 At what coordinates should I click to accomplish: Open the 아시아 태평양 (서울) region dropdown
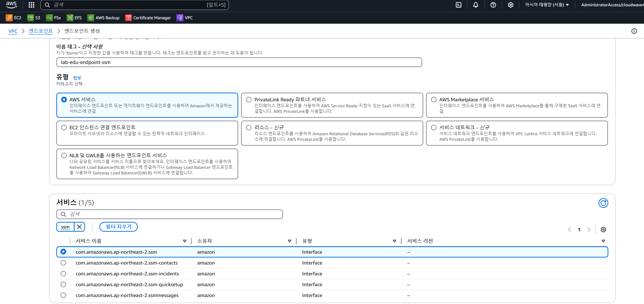click(547, 5)
